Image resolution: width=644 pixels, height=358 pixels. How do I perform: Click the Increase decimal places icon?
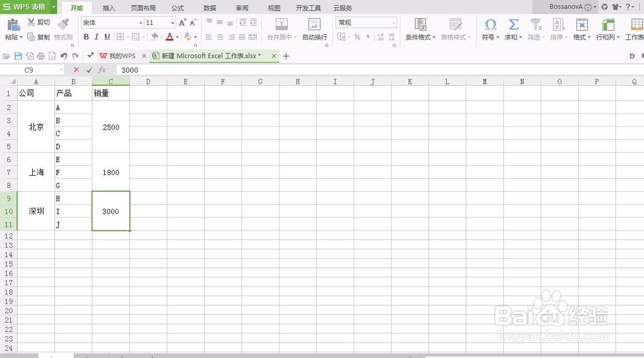[381, 37]
